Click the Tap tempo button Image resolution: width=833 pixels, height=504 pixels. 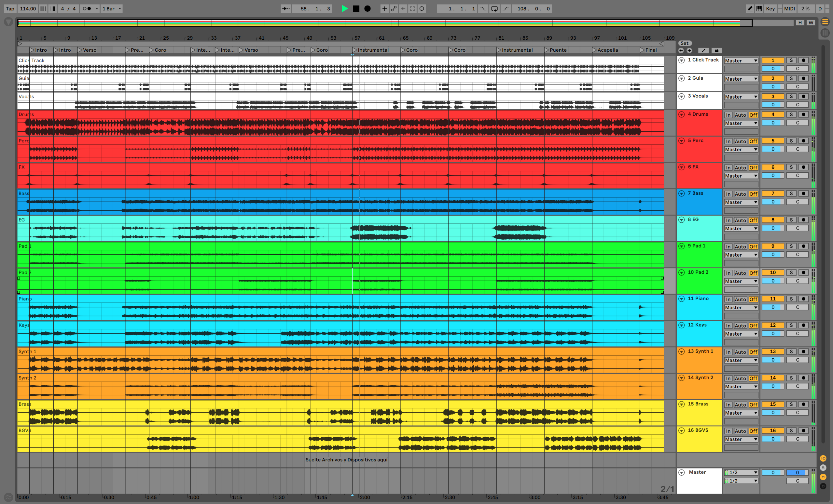pyautogui.click(x=10, y=9)
